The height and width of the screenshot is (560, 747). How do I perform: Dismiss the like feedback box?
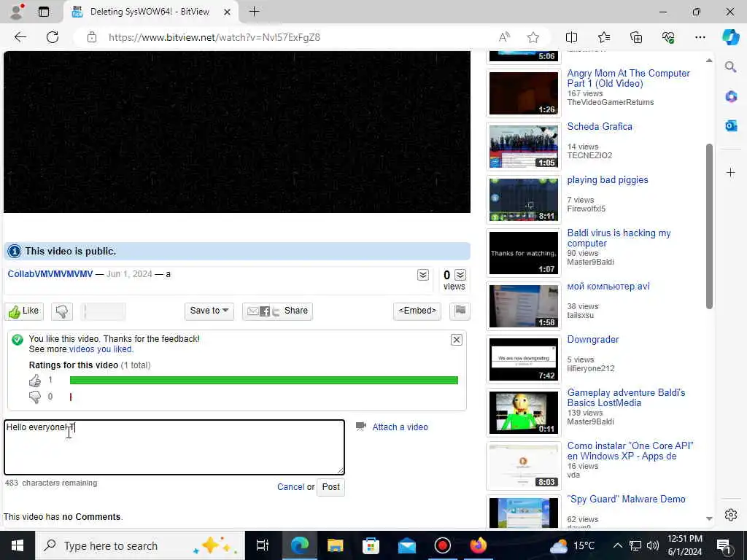pyautogui.click(x=456, y=340)
